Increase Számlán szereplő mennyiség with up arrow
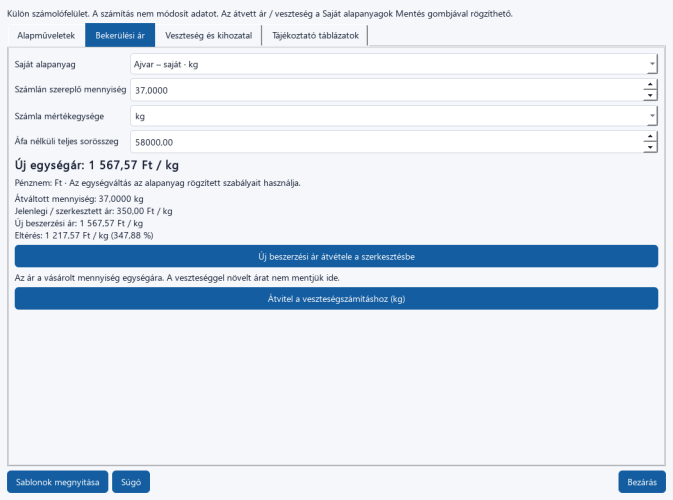Viewport: 673px width, 500px height. tap(650, 85)
